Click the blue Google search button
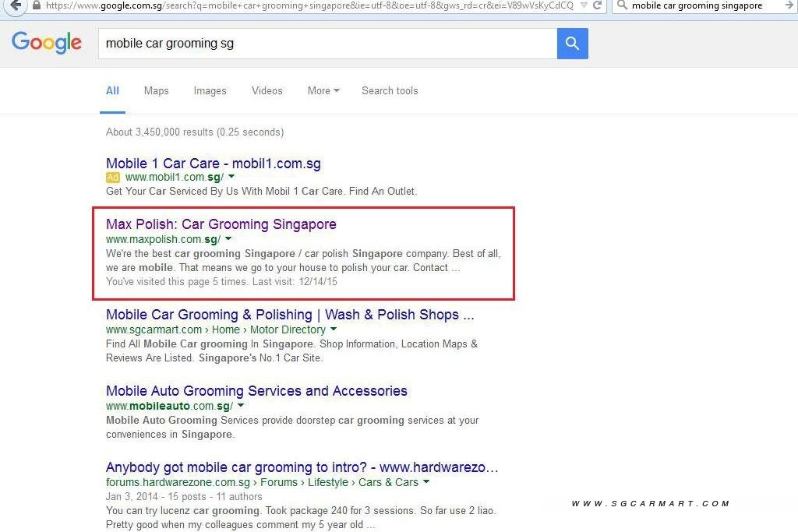The image size is (798, 532). (573, 44)
